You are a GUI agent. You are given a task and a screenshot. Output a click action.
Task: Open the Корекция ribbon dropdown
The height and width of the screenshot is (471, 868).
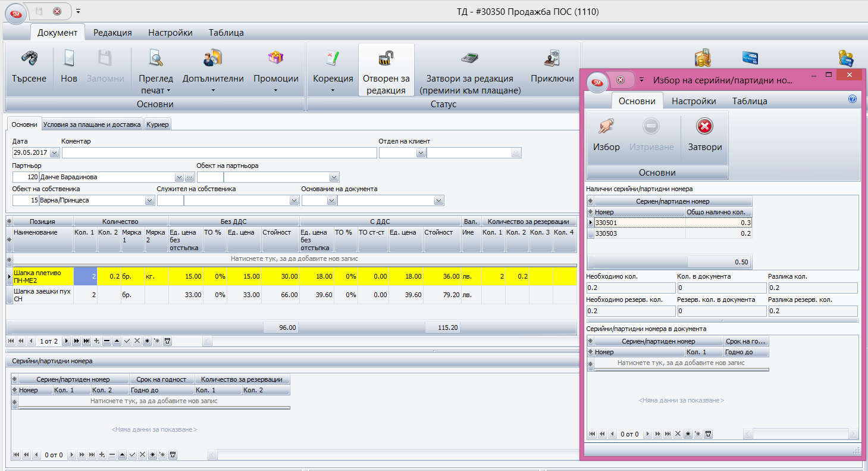333,71
